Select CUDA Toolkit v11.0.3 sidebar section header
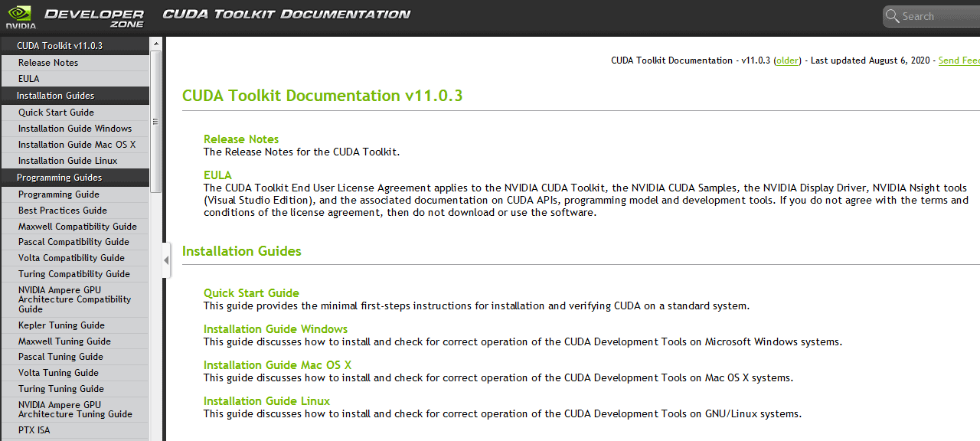980x441 pixels. tap(75, 46)
